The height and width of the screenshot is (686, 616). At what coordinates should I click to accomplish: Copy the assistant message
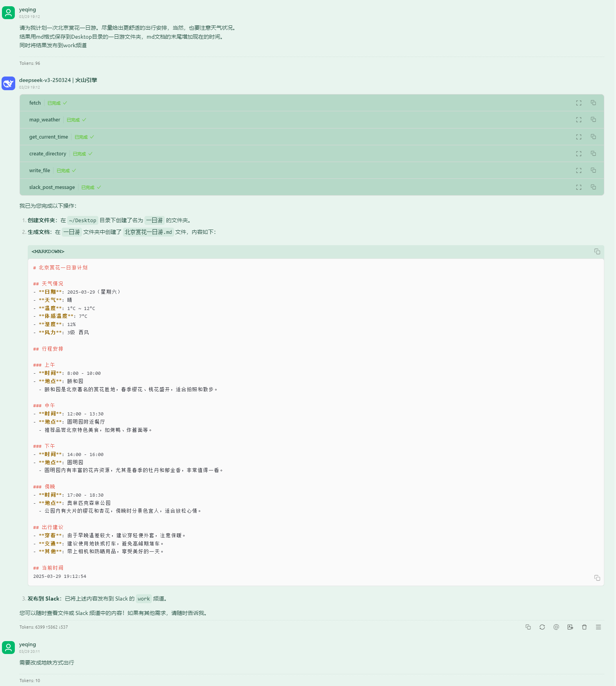pyautogui.click(x=528, y=627)
